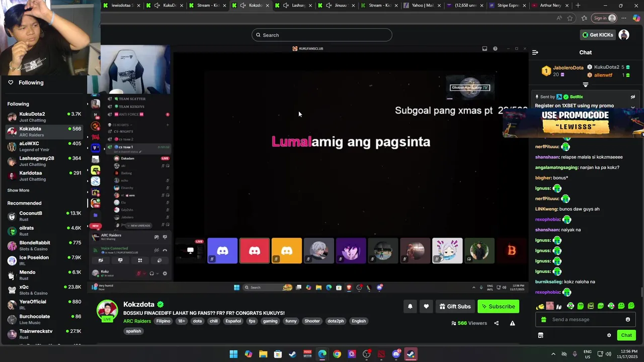
Task: Switch to Yahoo Mail browser tab
Action: (422, 6)
